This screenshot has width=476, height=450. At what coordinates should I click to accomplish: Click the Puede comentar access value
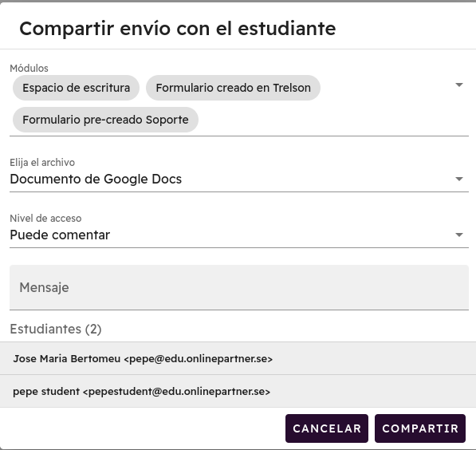[60, 235]
